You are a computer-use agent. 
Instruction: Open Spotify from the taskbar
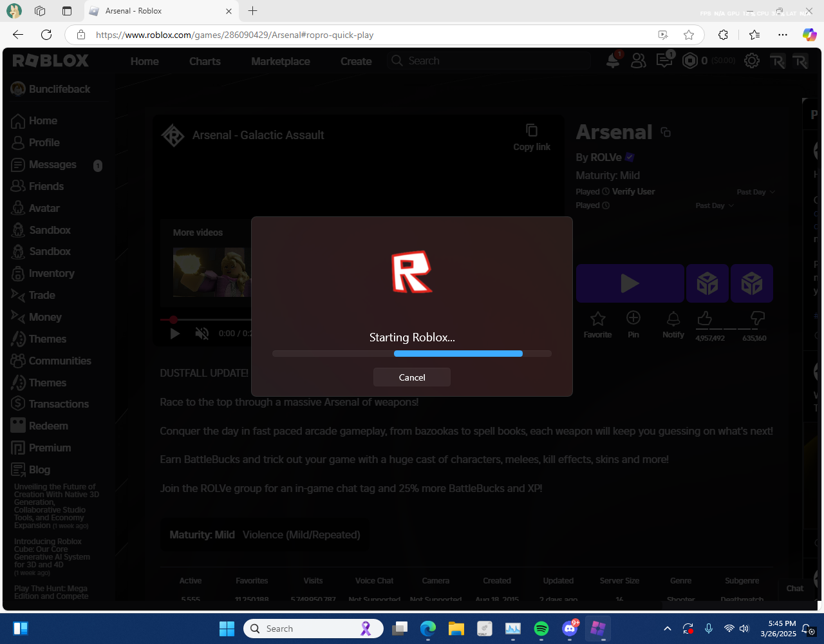click(541, 629)
